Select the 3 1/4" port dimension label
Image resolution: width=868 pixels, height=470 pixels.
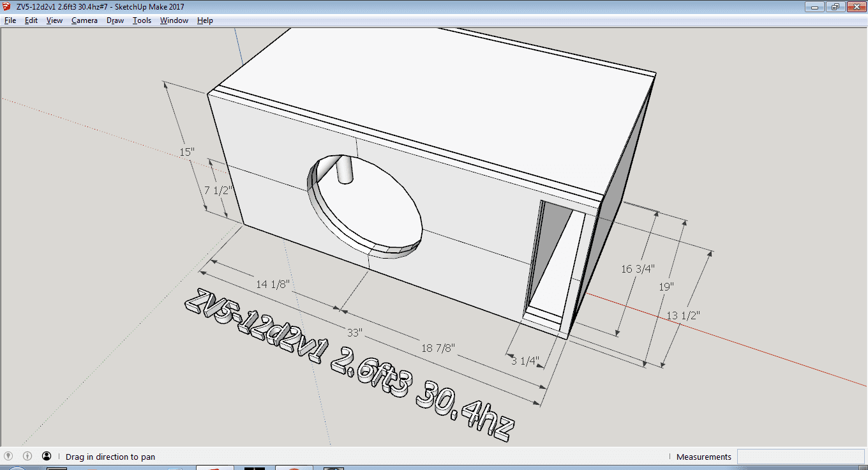pyautogui.click(x=525, y=360)
